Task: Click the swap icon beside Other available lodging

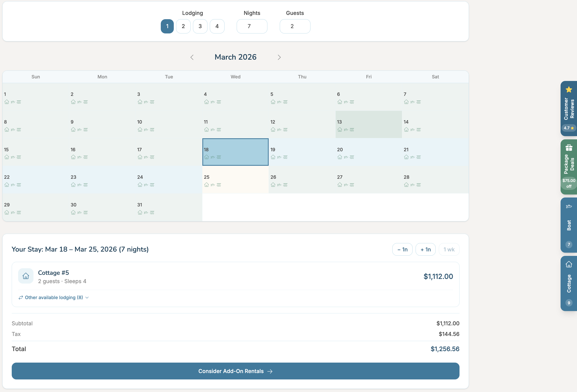Action: click(21, 297)
